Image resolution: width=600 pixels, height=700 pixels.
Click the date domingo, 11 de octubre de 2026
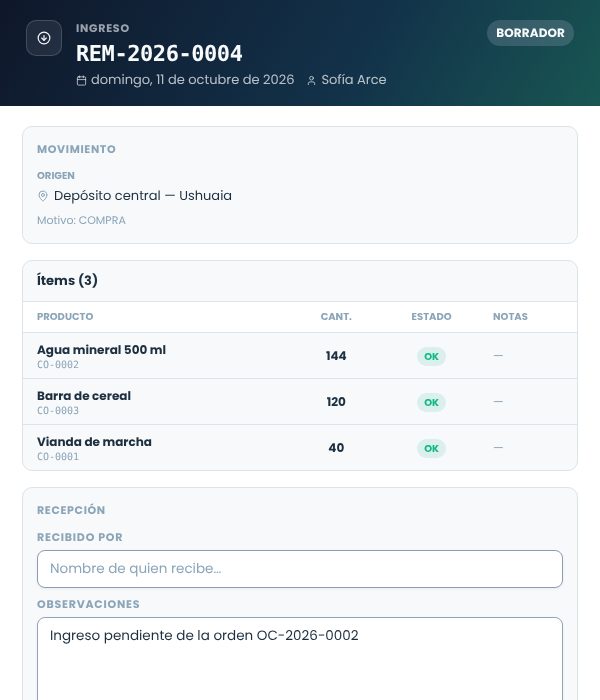tap(192, 79)
